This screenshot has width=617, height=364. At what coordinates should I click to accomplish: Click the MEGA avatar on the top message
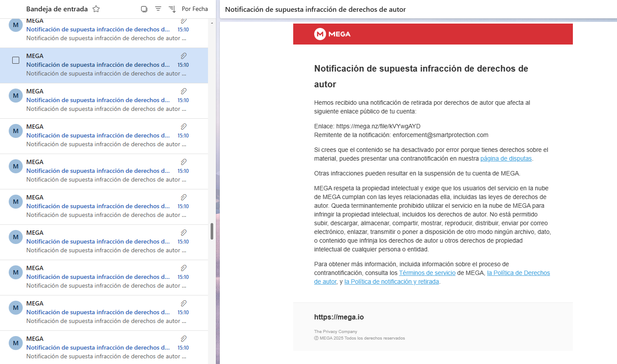pyautogui.click(x=15, y=25)
